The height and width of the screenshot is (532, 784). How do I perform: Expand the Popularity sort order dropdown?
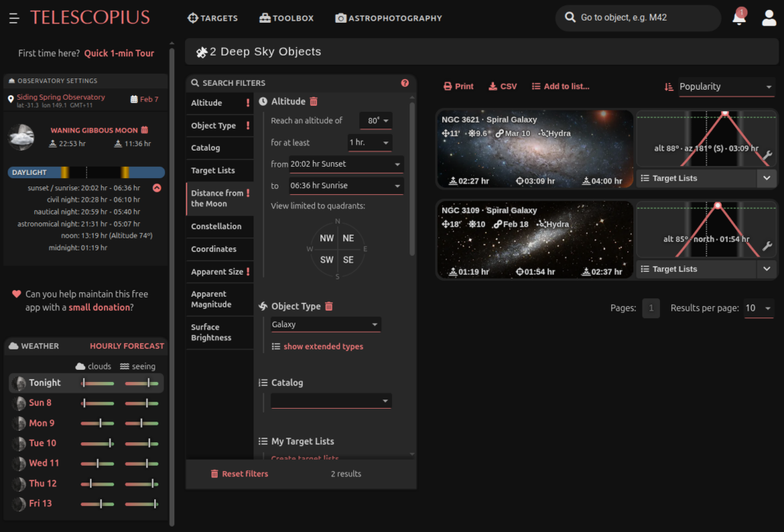coord(725,87)
